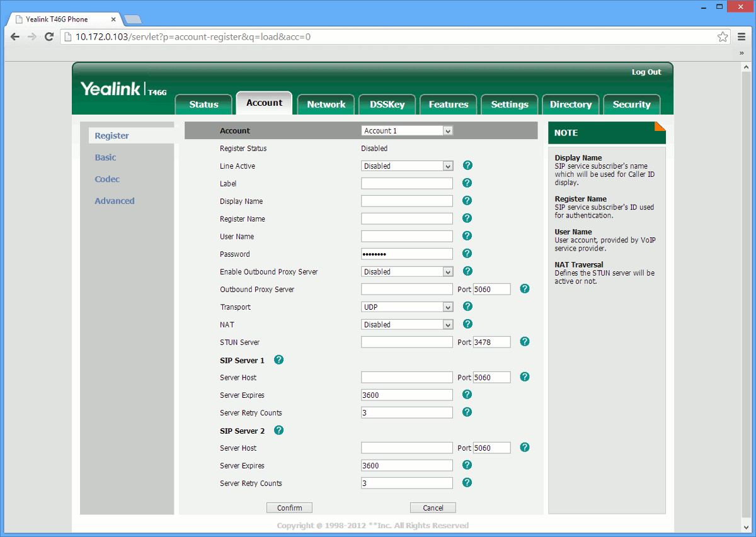This screenshot has width=756, height=537.
Task: Click help icon beside STUN Server port
Action: pos(525,342)
